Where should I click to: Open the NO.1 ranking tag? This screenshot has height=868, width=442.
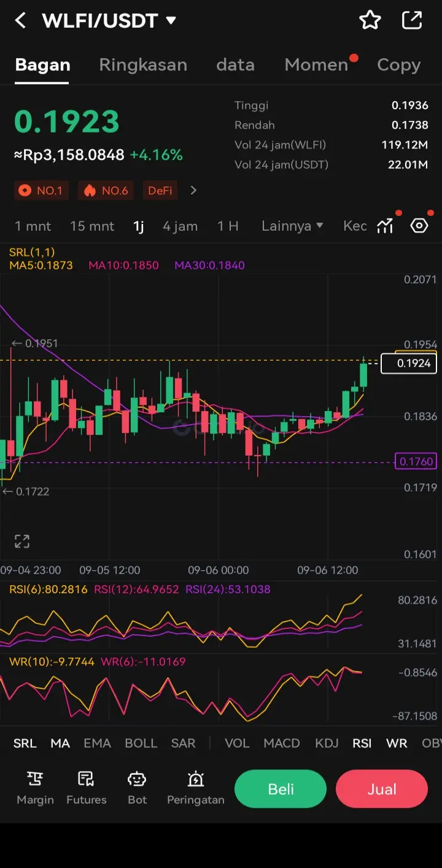pyautogui.click(x=42, y=191)
